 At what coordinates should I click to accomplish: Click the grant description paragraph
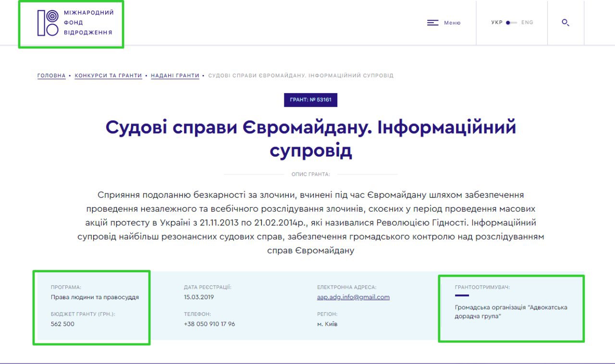pos(311,222)
